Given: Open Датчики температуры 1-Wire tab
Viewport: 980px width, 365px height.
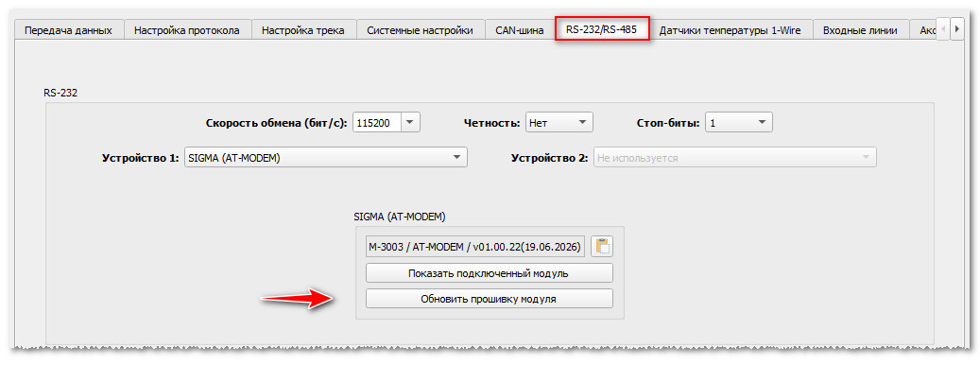Looking at the screenshot, I should (x=730, y=30).
